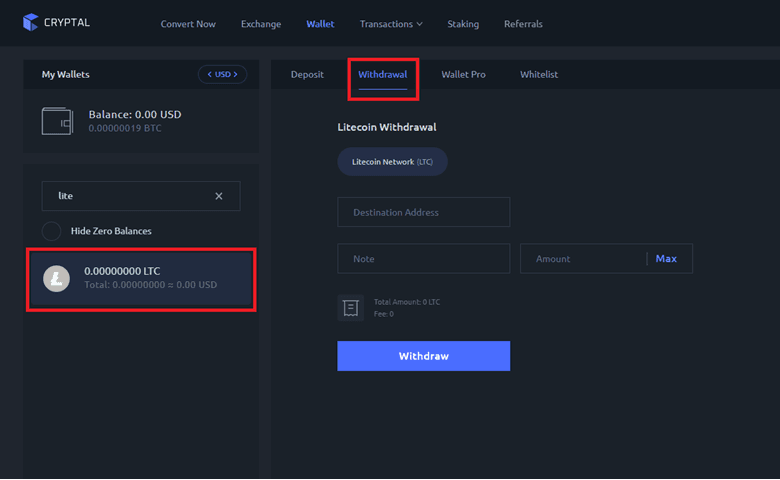Expand the Transactions dropdown menu

[x=391, y=24]
